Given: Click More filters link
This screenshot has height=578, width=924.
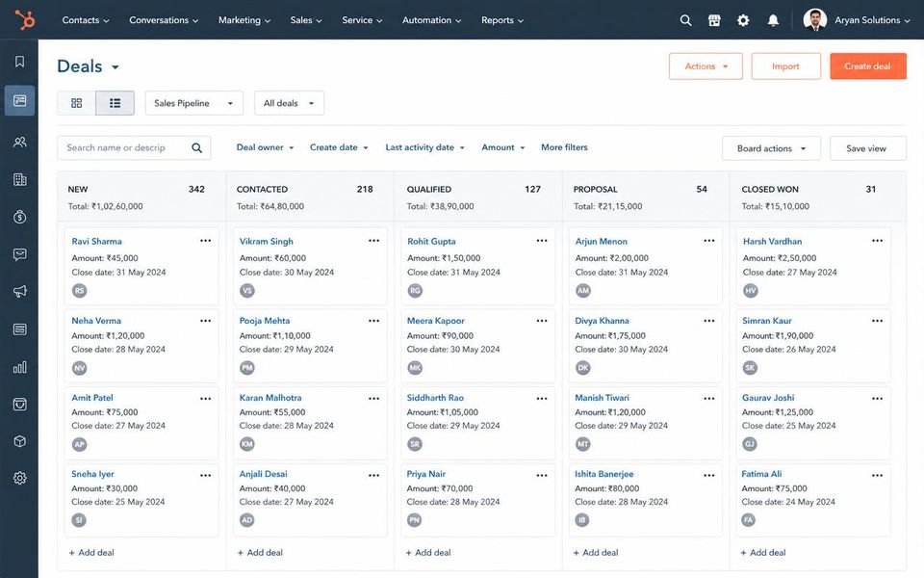Looking at the screenshot, I should (x=564, y=147).
